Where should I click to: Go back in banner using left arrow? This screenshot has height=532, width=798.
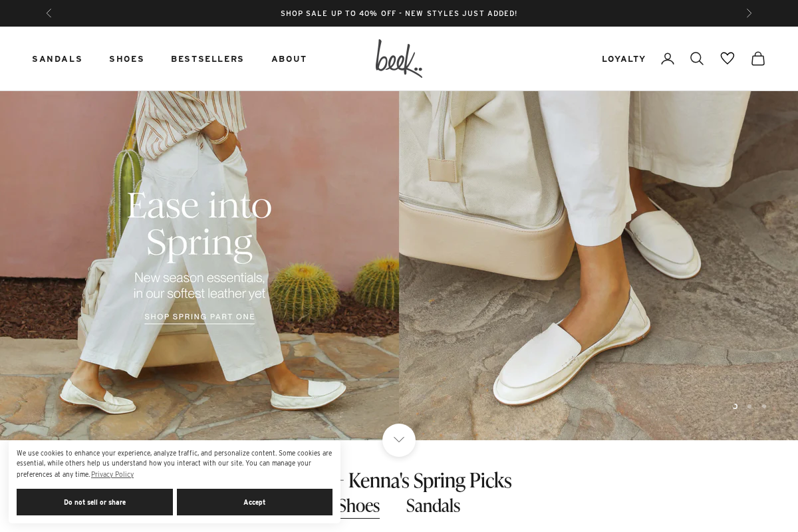(49, 13)
